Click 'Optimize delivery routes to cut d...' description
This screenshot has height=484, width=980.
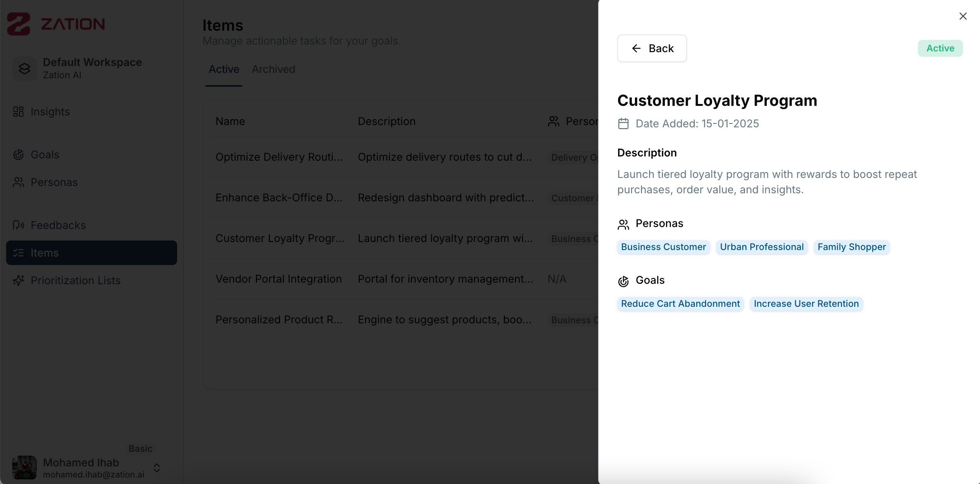[444, 157]
